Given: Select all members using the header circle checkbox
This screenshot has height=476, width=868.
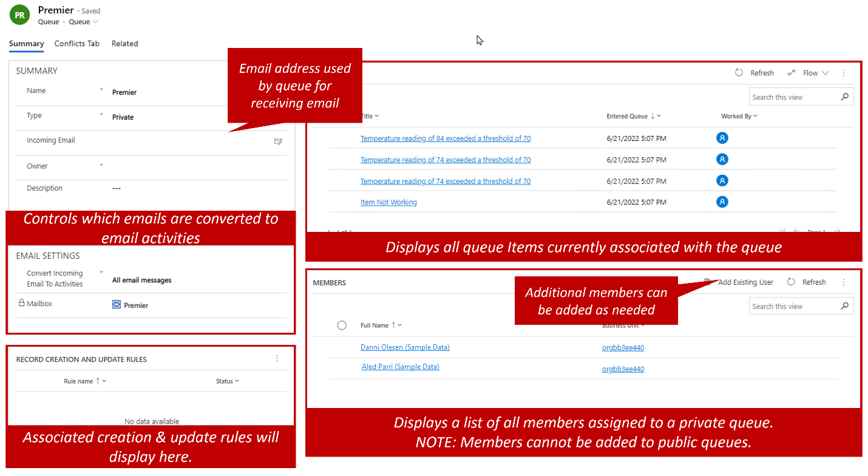Looking at the screenshot, I should click(x=341, y=325).
